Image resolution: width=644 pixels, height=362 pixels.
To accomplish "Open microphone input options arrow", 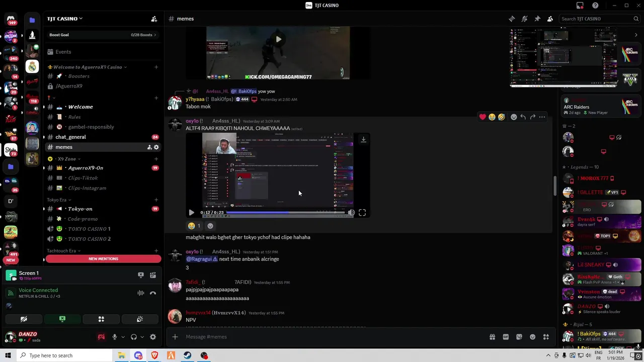I will pyautogui.click(x=123, y=337).
